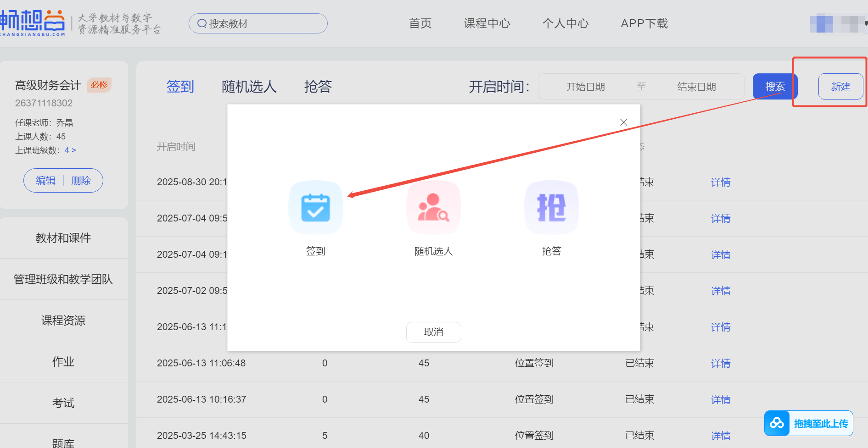Click the user avatar in header
The width and height of the screenshot is (868, 448).
pyautogui.click(x=821, y=24)
